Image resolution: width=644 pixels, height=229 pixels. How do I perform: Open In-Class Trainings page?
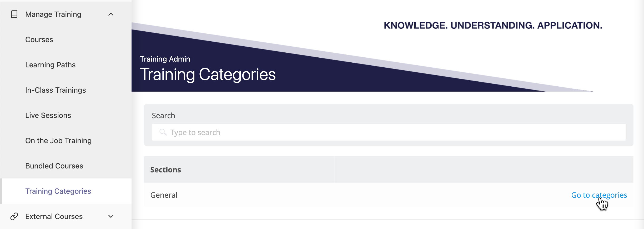(56, 90)
